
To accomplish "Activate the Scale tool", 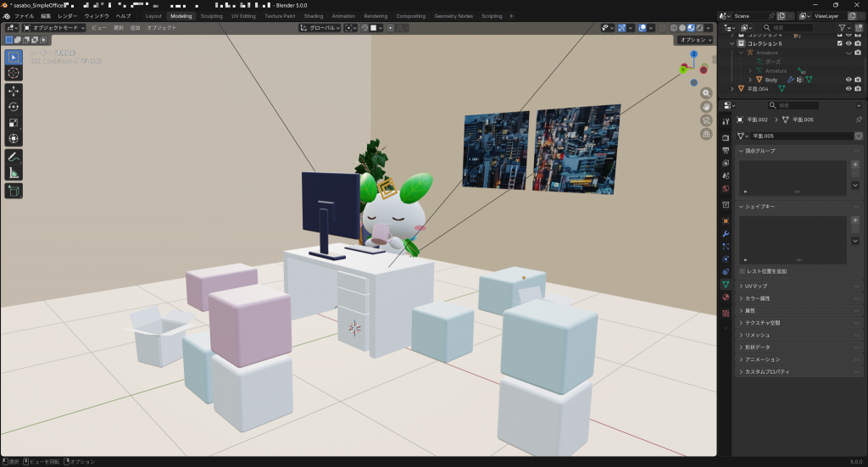I will 14,123.
